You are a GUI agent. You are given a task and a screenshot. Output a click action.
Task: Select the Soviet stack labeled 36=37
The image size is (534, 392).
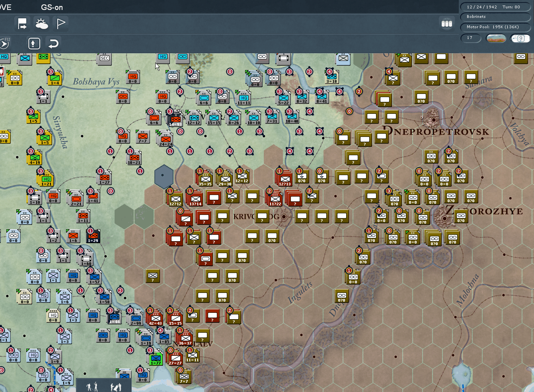[185, 338]
